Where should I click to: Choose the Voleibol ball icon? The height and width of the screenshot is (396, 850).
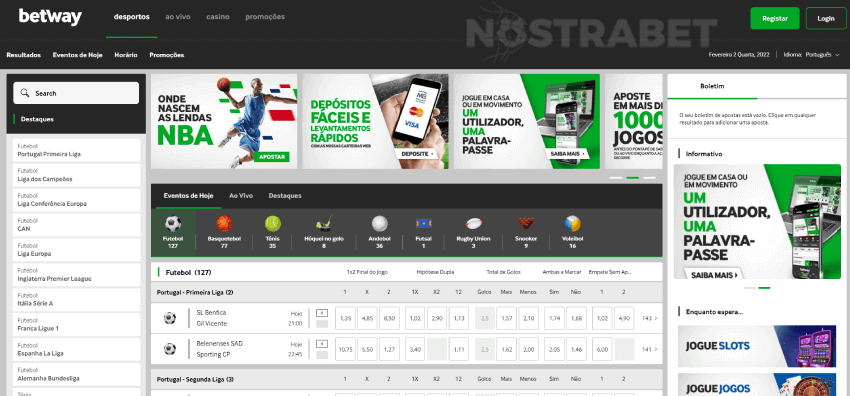[x=572, y=223]
